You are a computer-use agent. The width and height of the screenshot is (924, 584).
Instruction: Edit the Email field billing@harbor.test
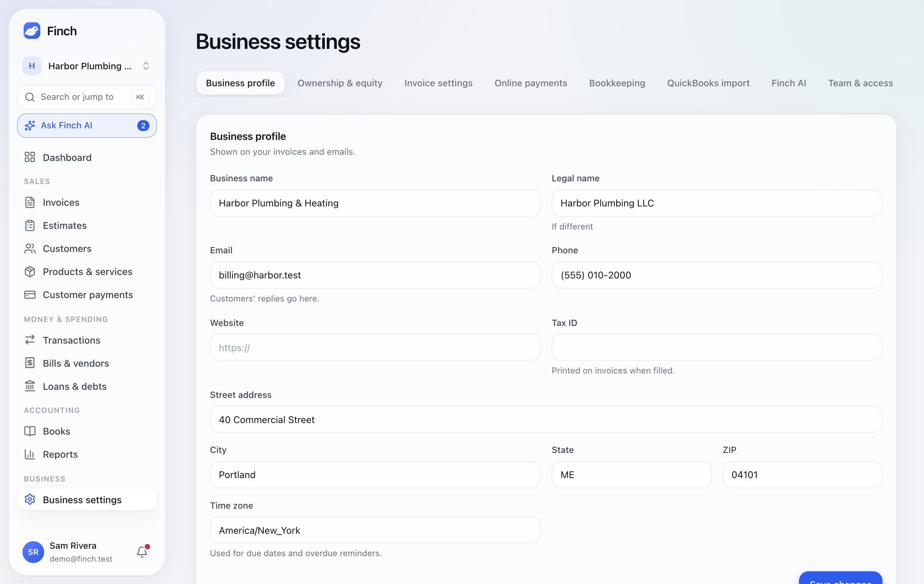coord(375,275)
